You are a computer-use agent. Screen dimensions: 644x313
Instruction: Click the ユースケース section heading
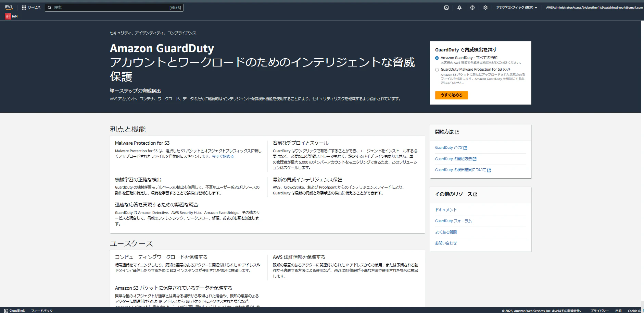tap(131, 243)
